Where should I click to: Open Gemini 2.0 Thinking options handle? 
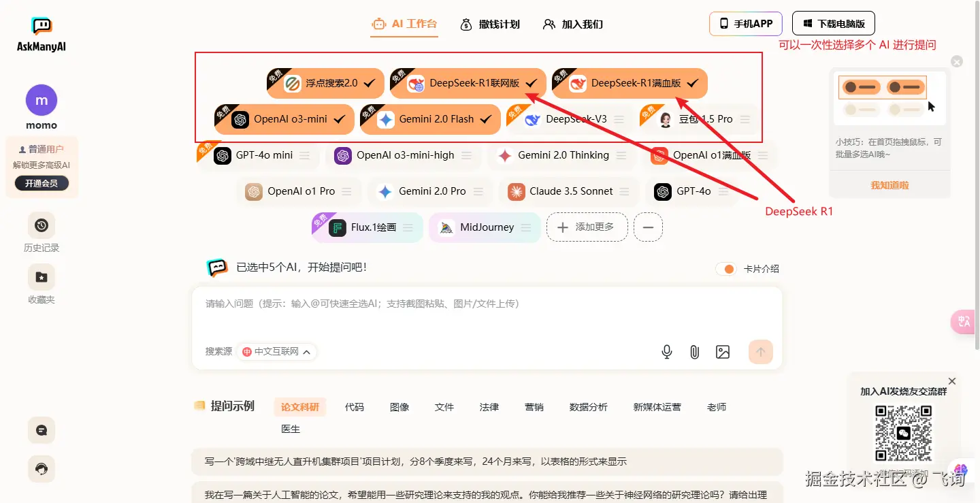click(x=621, y=155)
